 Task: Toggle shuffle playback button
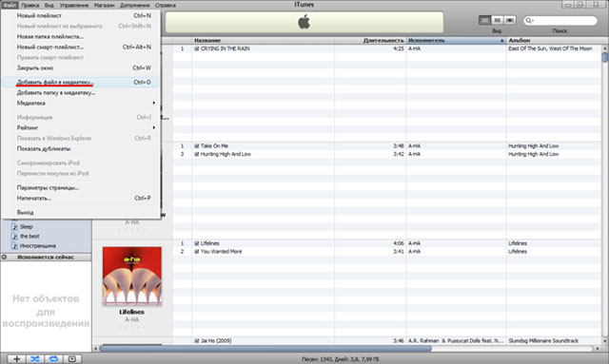(x=35, y=358)
